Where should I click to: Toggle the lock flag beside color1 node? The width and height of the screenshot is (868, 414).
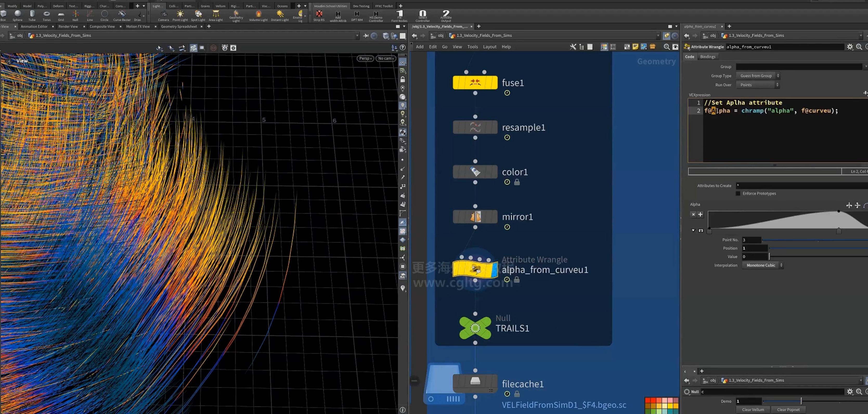[517, 182]
